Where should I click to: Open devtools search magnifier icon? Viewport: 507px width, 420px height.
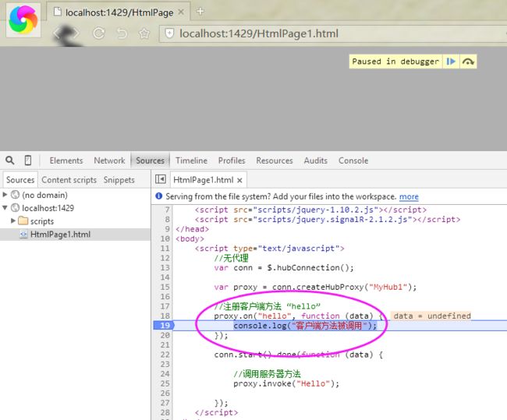point(10,161)
